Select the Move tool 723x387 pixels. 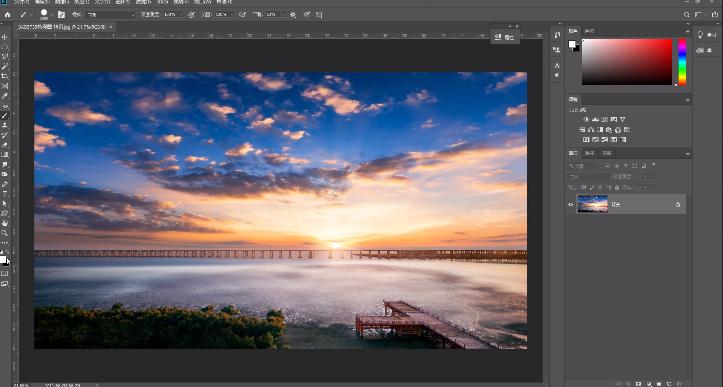pyautogui.click(x=5, y=37)
